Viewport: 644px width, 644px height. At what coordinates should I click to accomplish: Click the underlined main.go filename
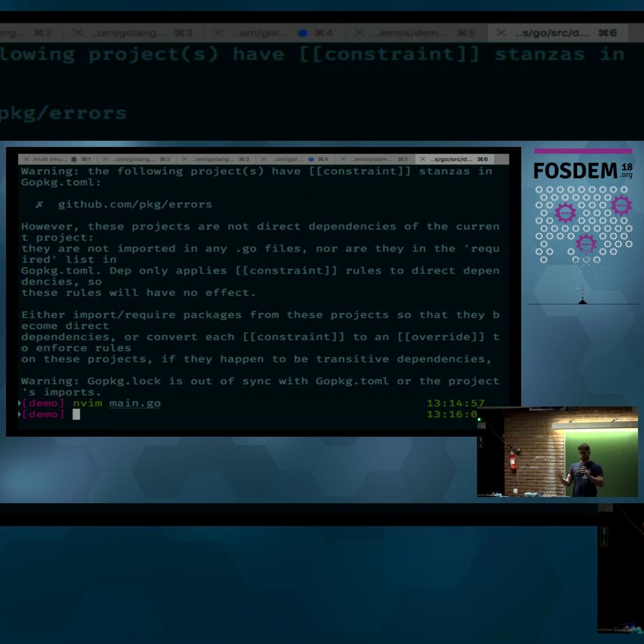(x=135, y=403)
